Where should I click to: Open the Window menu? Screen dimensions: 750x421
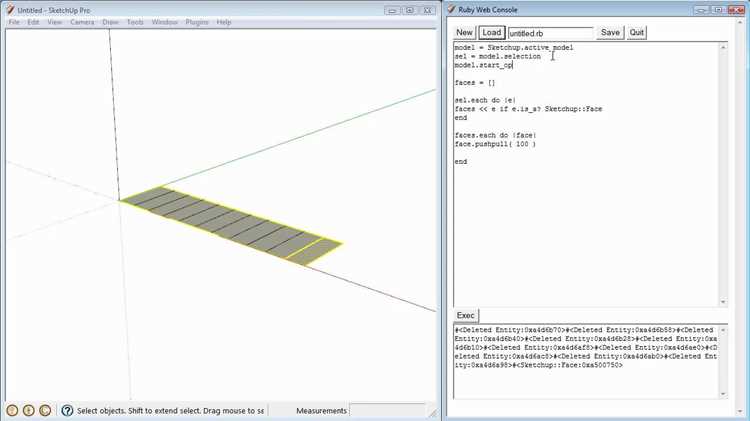[x=165, y=22]
